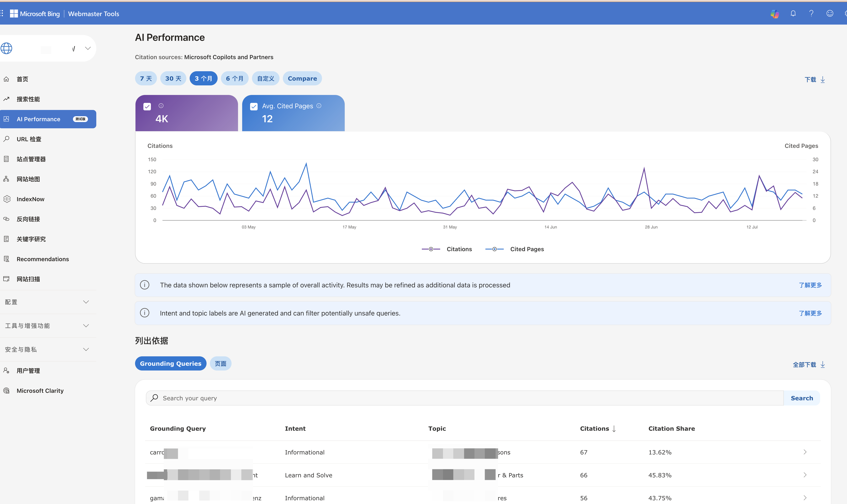Select the 自定义 date range

[x=266, y=79]
